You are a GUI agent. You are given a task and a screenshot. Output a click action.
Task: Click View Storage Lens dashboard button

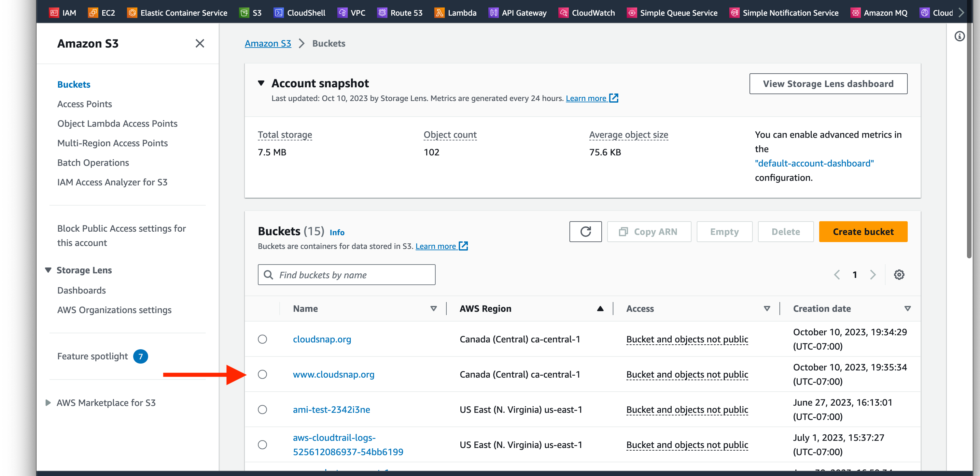click(x=828, y=84)
